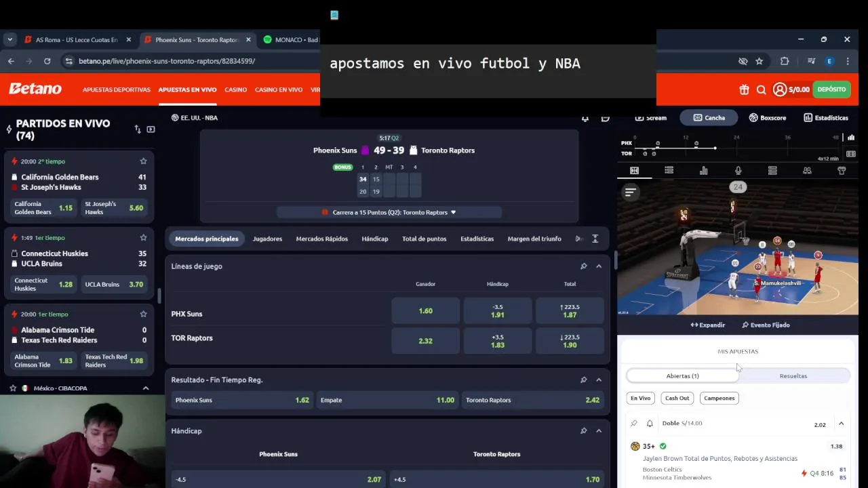
Task: Pick over 223.5 total at 1.87
Action: [x=570, y=311]
